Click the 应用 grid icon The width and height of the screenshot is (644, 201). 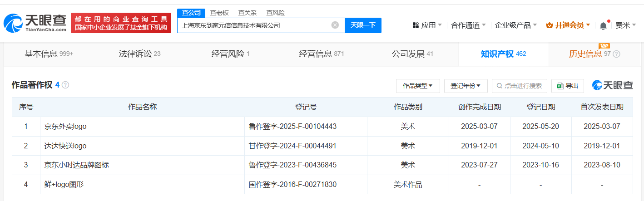[416, 25]
